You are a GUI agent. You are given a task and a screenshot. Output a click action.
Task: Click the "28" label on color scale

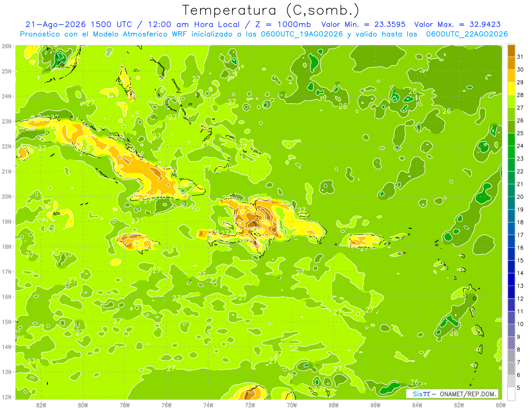click(x=520, y=95)
